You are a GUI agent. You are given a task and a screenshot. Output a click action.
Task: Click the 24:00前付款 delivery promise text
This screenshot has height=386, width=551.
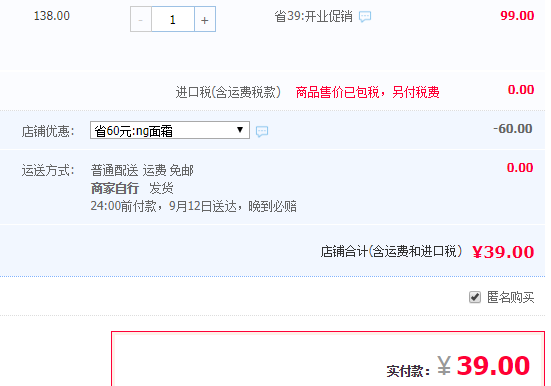tap(193, 206)
